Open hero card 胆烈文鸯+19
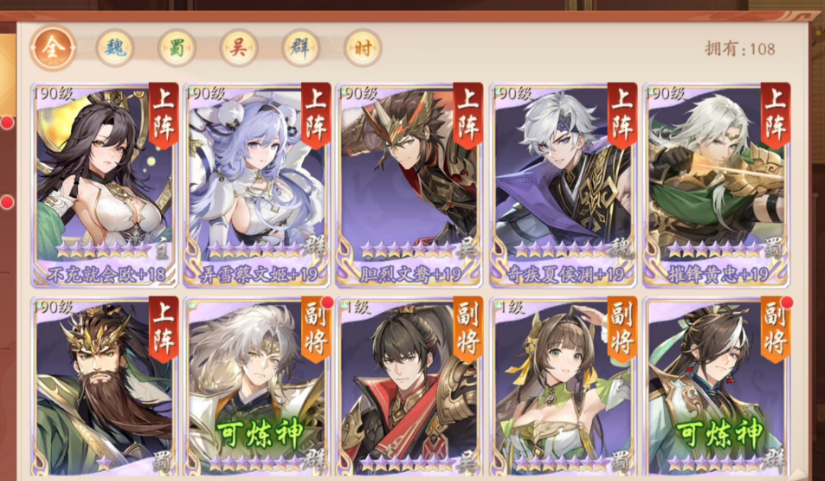 click(x=409, y=185)
